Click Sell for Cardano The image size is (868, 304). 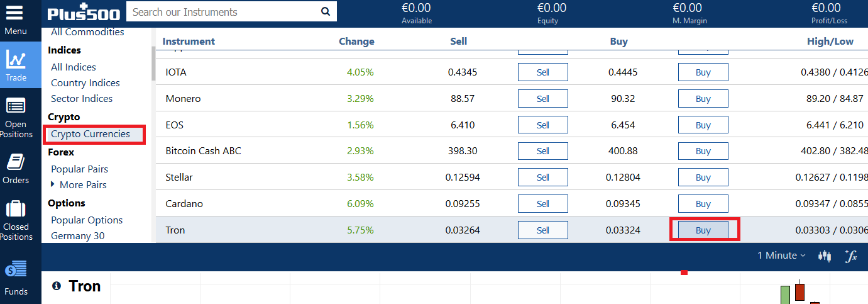(543, 204)
